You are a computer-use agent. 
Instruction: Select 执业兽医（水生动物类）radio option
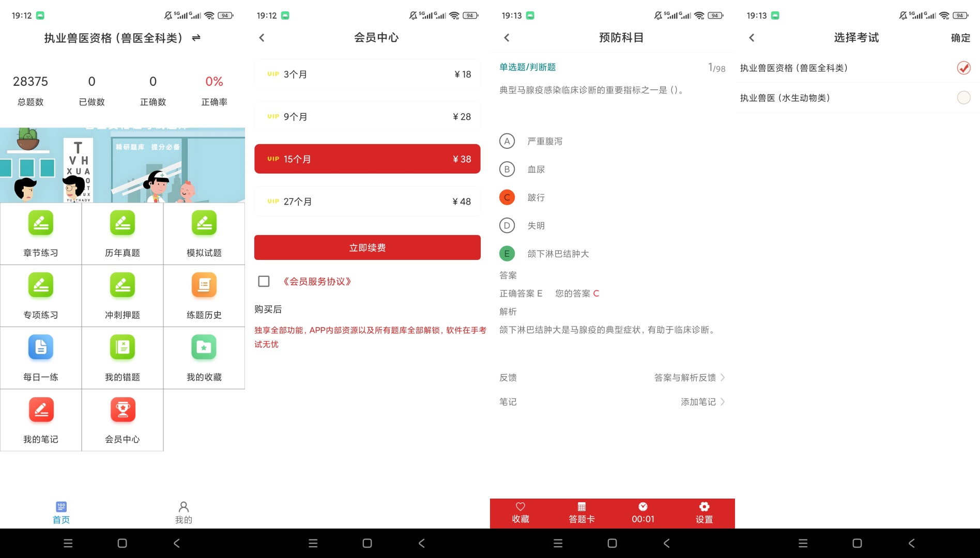click(x=963, y=98)
